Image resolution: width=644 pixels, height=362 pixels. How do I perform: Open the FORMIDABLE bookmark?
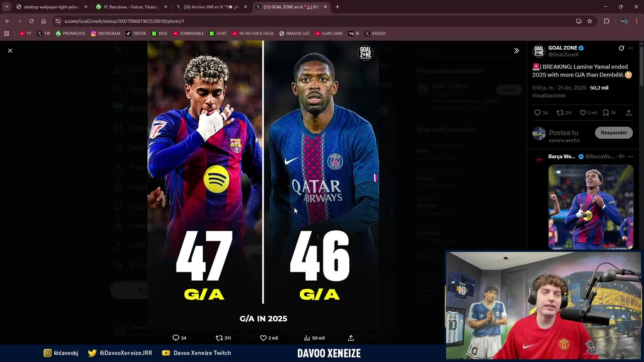[x=189, y=34]
